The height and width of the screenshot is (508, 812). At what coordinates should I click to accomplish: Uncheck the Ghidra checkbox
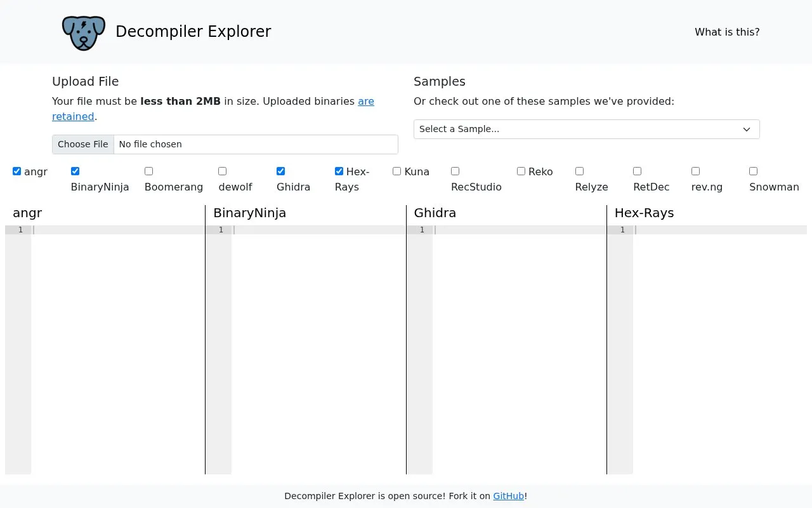pyautogui.click(x=280, y=171)
